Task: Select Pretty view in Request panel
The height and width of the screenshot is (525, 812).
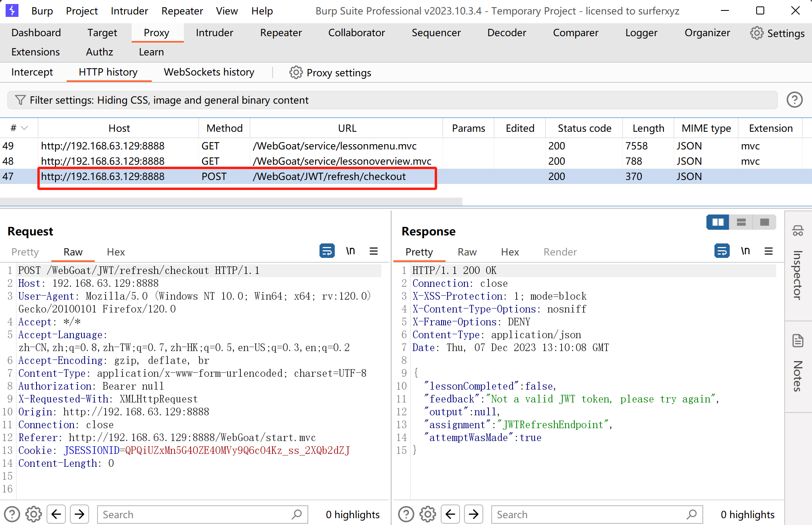Action: [24, 251]
